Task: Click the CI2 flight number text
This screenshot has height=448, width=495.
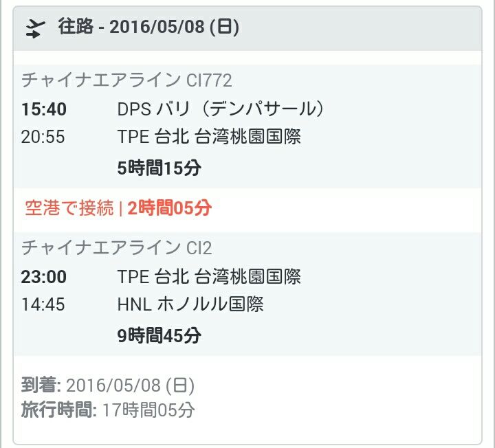Action: coord(199,247)
